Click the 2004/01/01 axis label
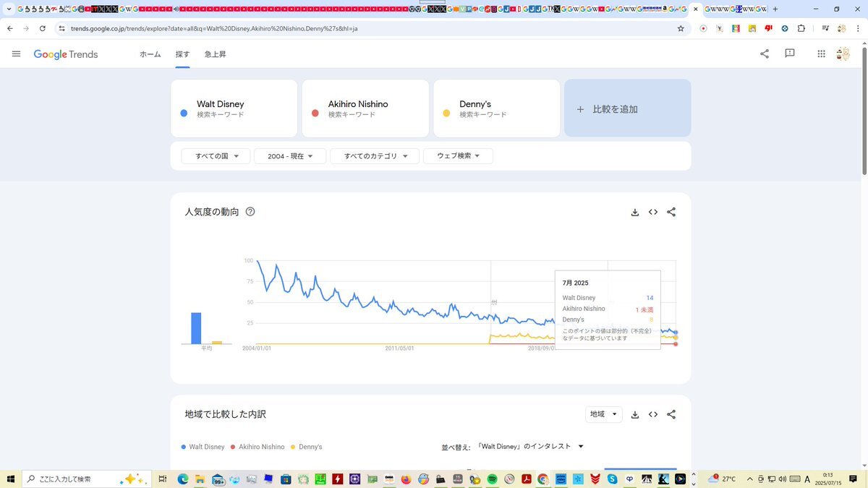Screen dimensions: 868x488 coord(257,348)
